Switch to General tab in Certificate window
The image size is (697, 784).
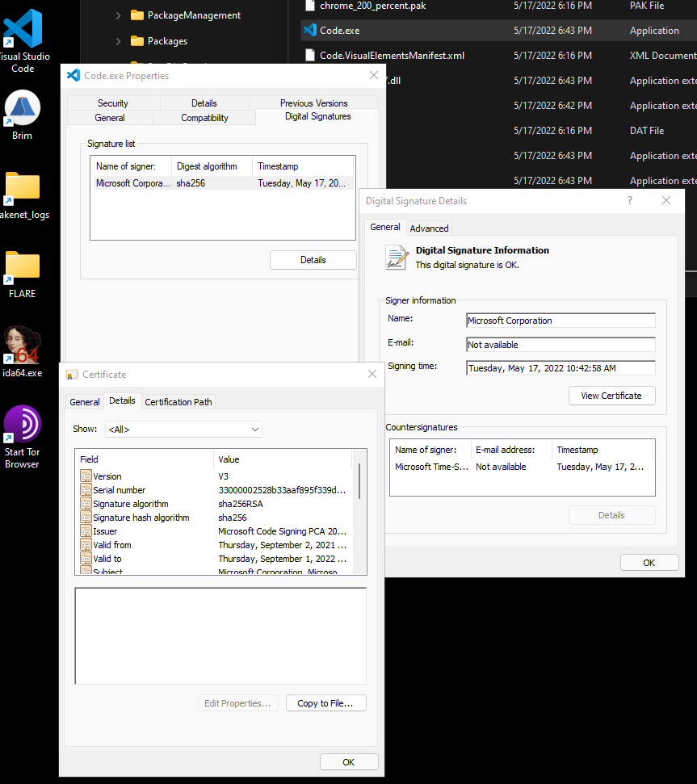click(x=85, y=401)
